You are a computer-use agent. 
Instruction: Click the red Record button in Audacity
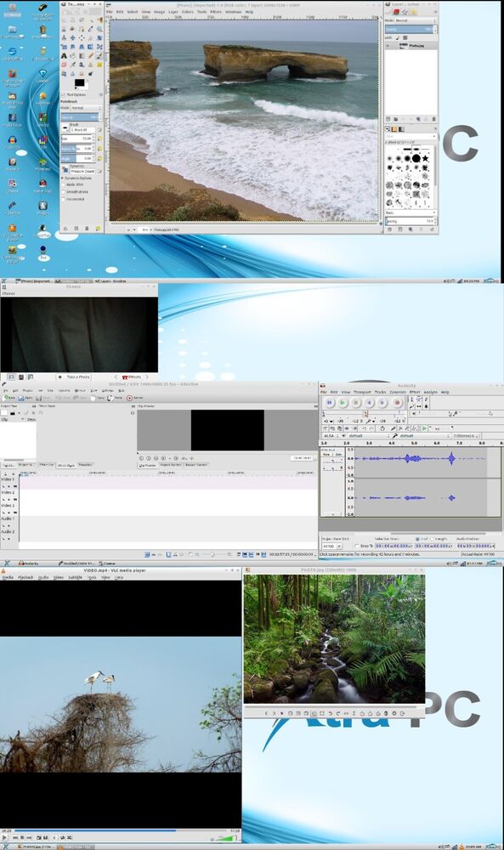(397, 402)
